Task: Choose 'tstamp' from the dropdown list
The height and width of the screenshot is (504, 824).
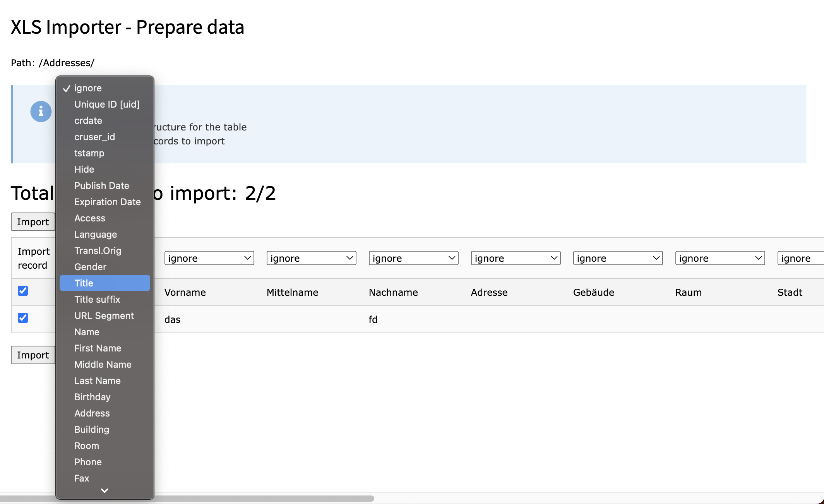Action: coord(105,153)
